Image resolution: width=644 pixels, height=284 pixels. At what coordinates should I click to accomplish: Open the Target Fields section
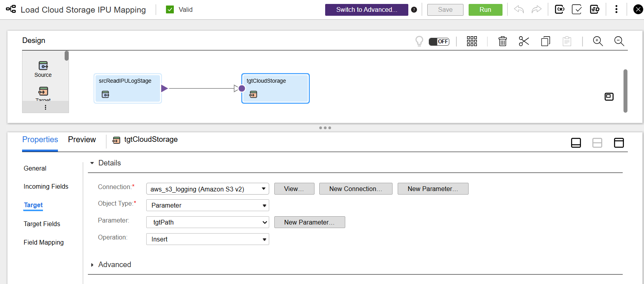point(42,224)
